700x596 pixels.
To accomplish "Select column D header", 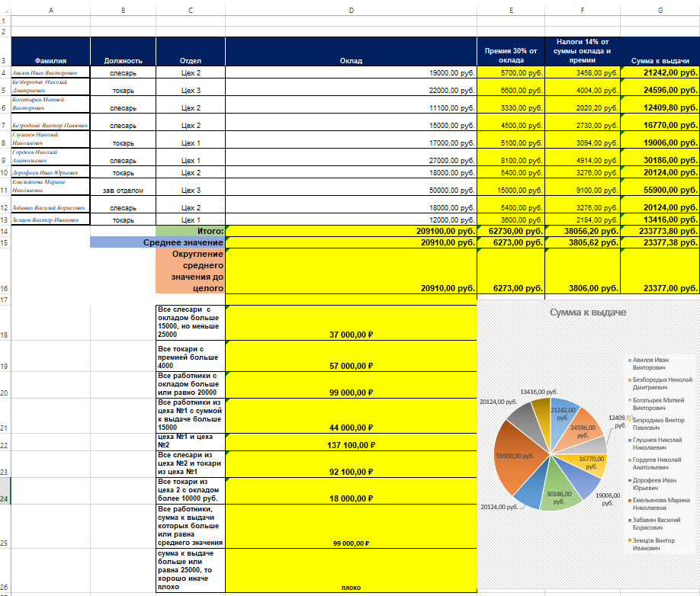I will pos(351,10).
